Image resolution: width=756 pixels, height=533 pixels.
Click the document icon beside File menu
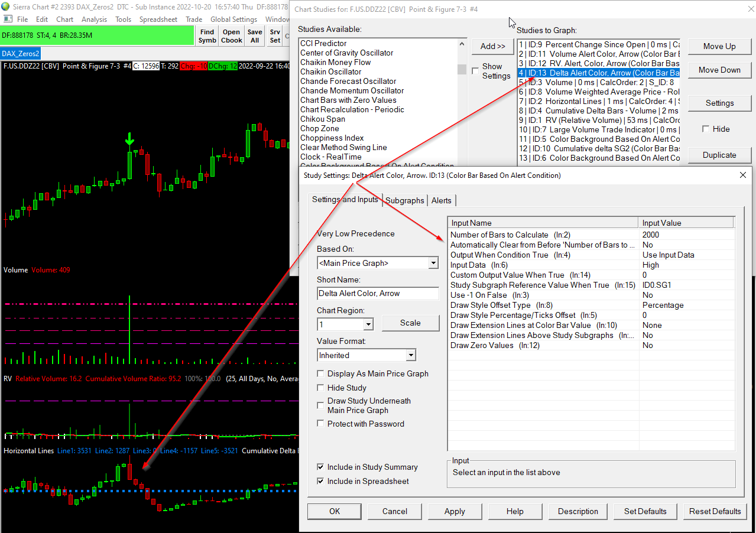coord(8,19)
